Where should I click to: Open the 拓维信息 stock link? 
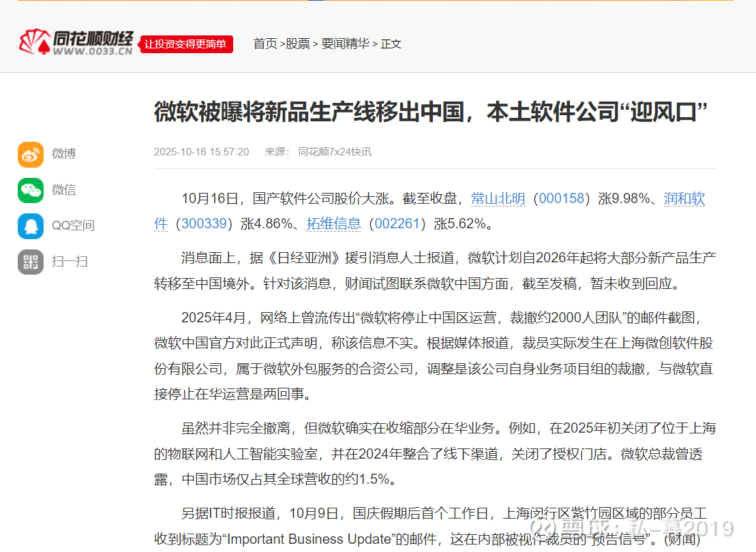point(333,224)
